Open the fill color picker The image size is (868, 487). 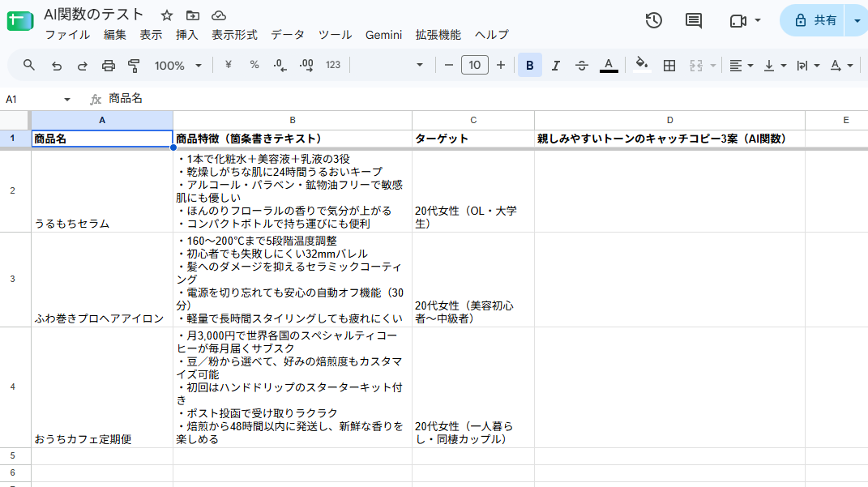coord(642,66)
